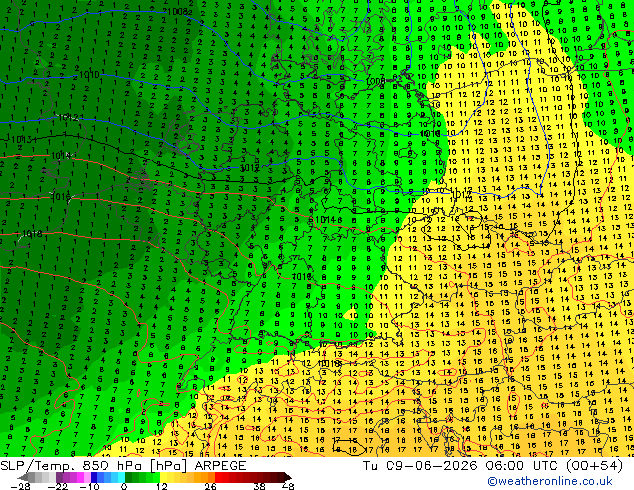Image resolution: width=634 pixels, height=490 pixels.
Task: Click the ARPEGE model name in the title
Action: pyautogui.click(x=220, y=466)
